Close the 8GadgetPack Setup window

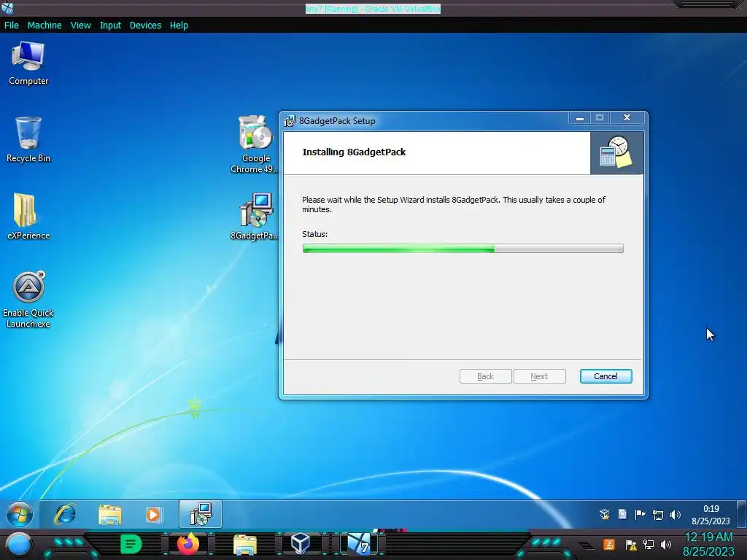pos(627,117)
